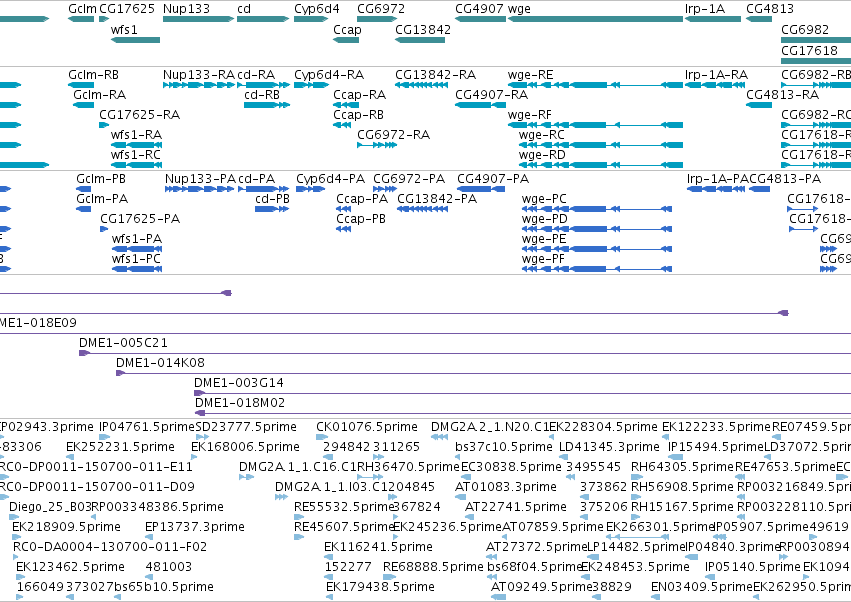Image resolution: width=851 pixels, height=602 pixels.
Task: Click the long wge gene bar
Action: point(595,19)
